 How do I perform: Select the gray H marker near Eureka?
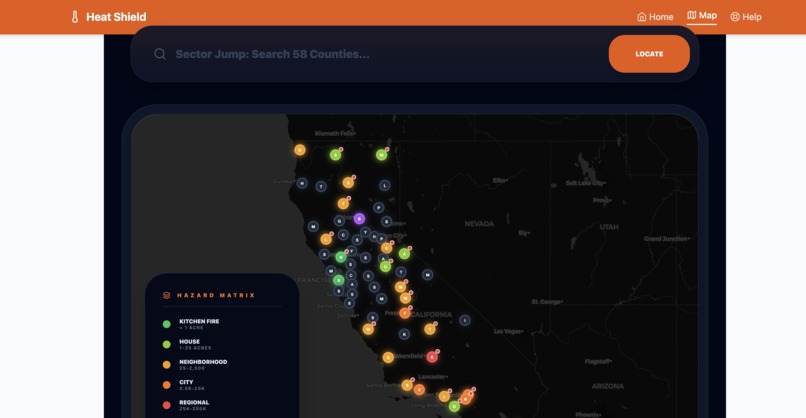(302, 183)
